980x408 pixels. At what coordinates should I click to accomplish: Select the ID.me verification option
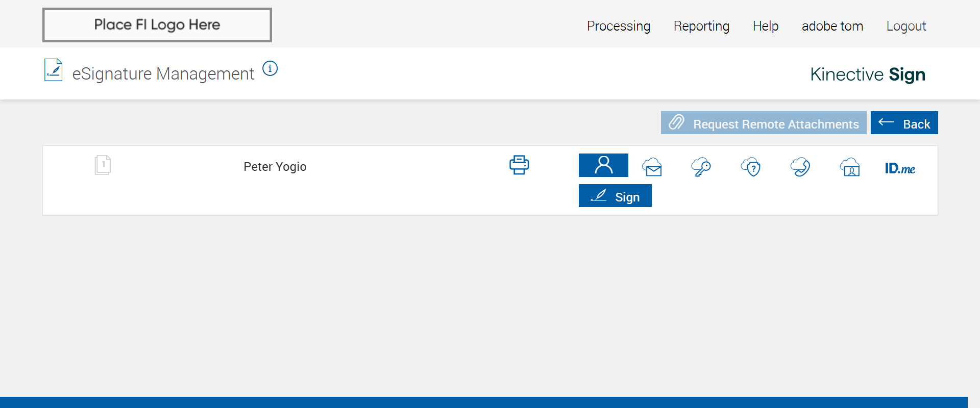coord(900,168)
